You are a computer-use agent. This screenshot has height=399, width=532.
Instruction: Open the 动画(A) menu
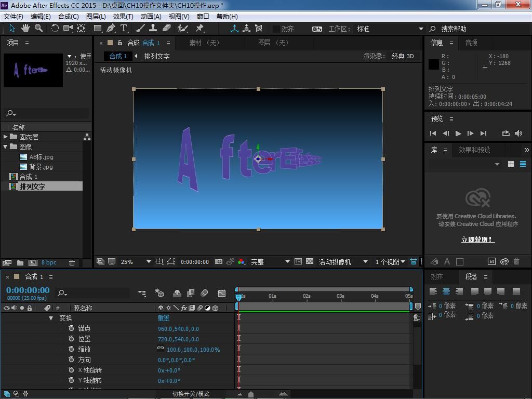point(151,16)
